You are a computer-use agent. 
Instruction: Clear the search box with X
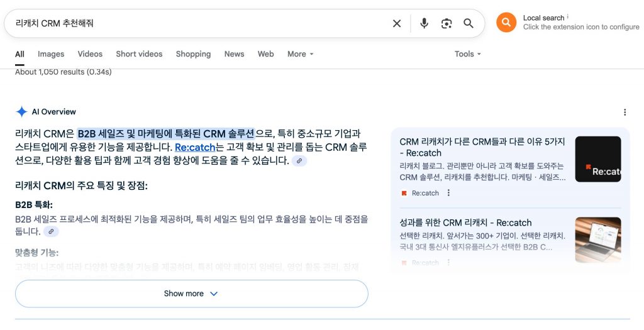[x=397, y=23]
